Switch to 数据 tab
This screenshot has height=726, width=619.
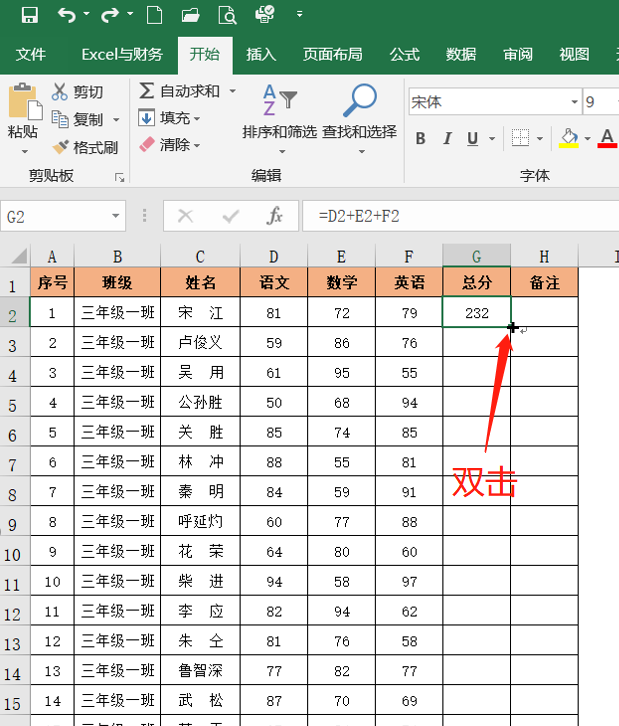pyautogui.click(x=461, y=55)
